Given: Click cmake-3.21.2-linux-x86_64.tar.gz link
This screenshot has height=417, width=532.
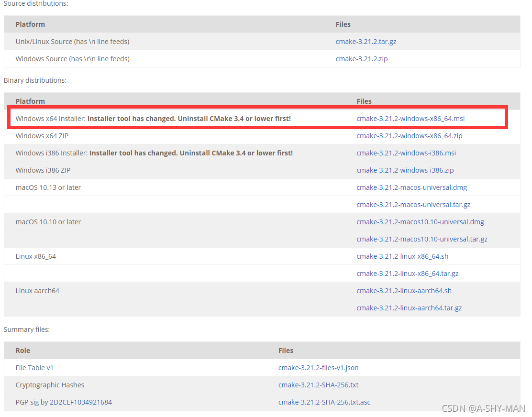Looking at the screenshot, I should [x=408, y=274].
